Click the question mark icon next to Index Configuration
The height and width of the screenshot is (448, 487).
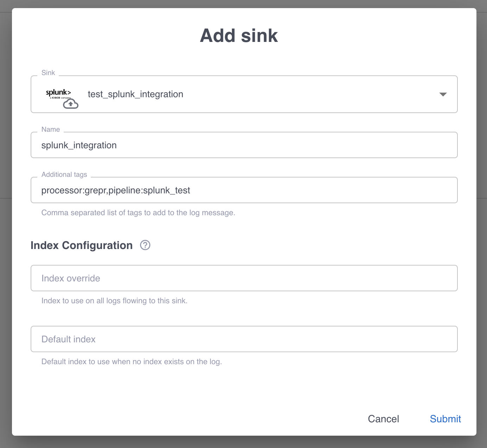[145, 245]
